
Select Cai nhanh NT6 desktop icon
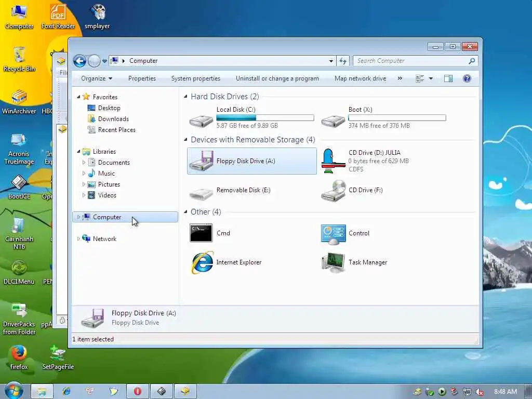click(19, 233)
